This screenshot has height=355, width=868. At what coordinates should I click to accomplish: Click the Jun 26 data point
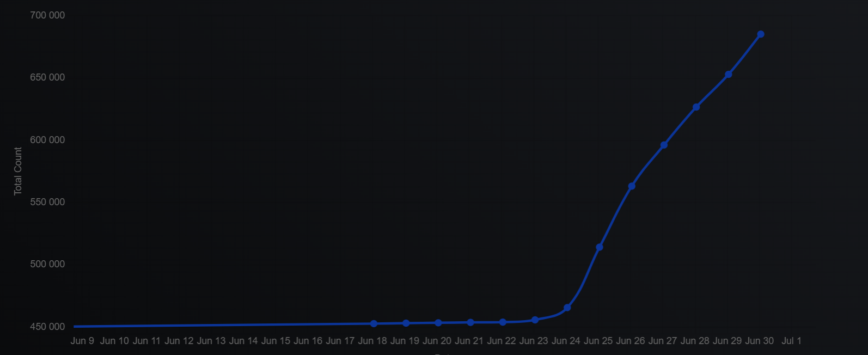[x=632, y=186]
